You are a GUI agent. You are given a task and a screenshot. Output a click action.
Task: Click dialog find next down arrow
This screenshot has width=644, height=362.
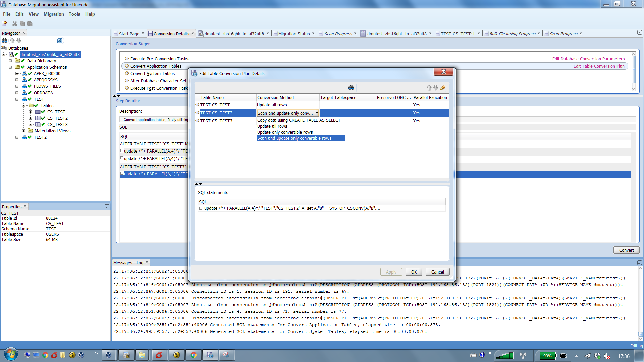click(435, 88)
